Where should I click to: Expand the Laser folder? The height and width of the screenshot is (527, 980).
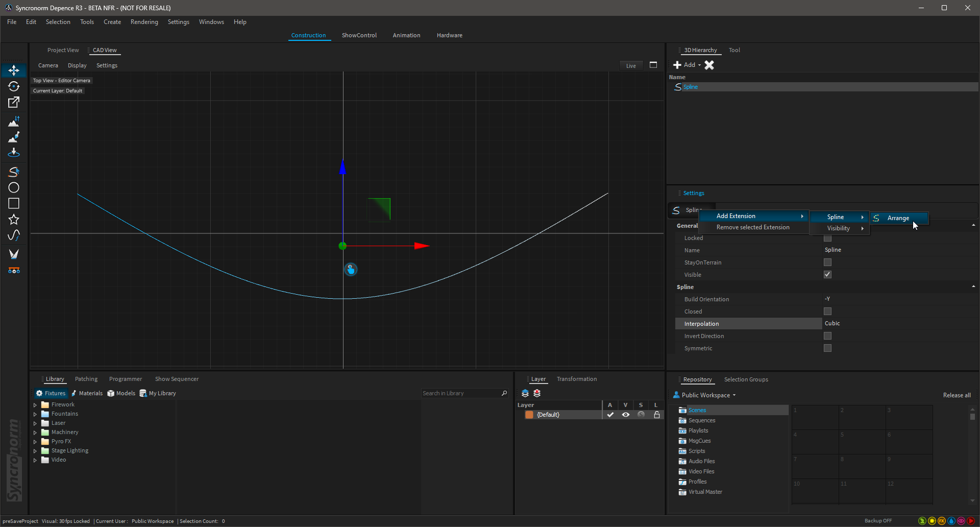(35, 423)
